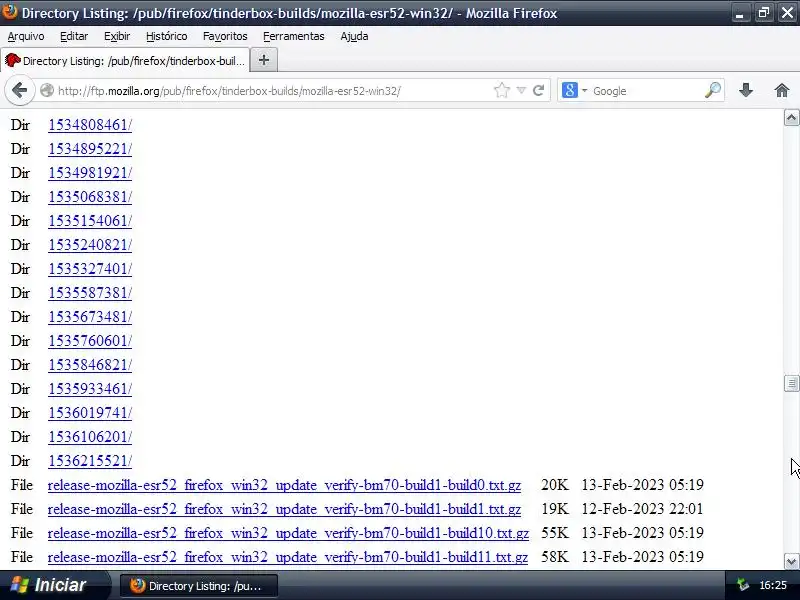Open directory 1535933461/
This screenshot has height=600, width=800.
click(90, 389)
